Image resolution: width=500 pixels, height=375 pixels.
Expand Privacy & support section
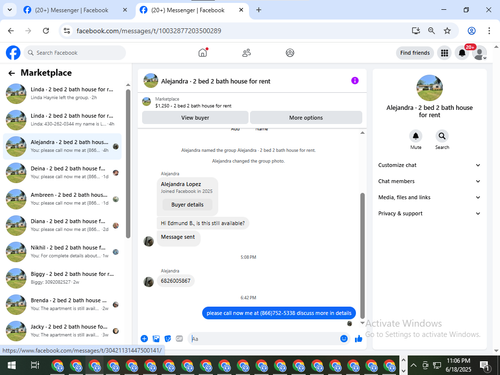(x=429, y=213)
